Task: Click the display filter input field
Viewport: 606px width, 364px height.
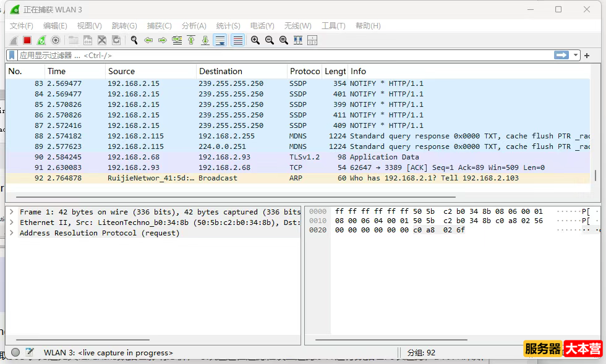Action: 278,56
